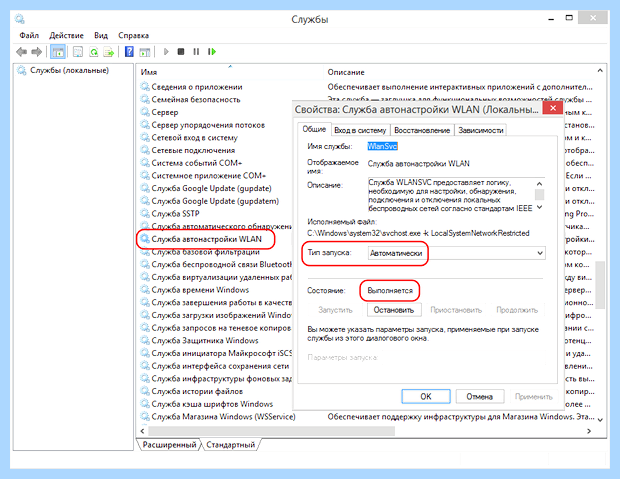The image size is (620, 479).
Task: Switch to the Общие tab
Action: (x=314, y=129)
